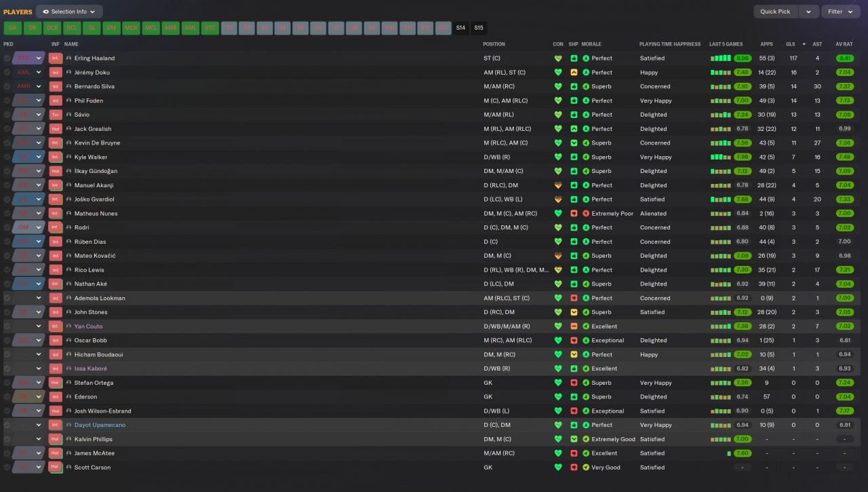Toggle the selection circle for Rodri
Image resolution: width=868 pixels, height=492 pixels.
point(7,227)
